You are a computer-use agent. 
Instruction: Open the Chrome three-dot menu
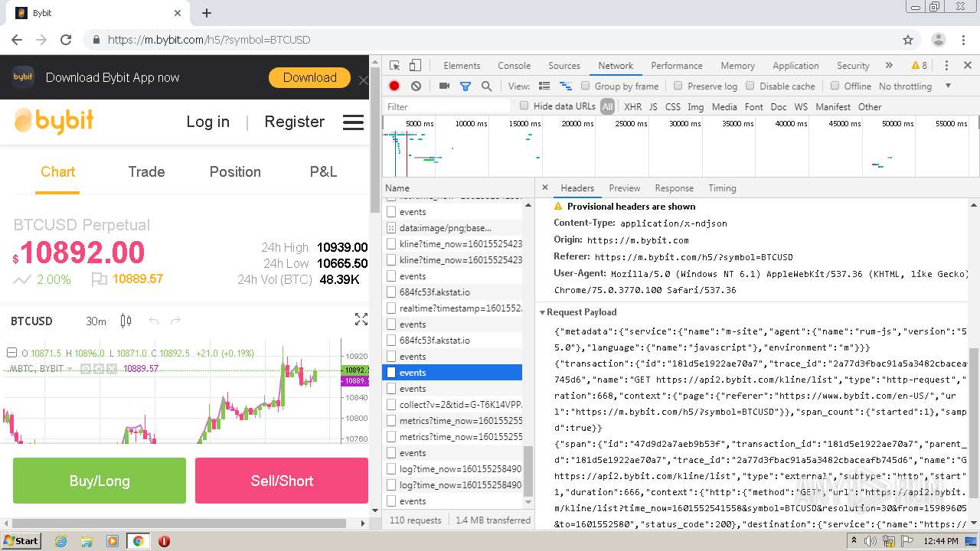coord(964,40)
